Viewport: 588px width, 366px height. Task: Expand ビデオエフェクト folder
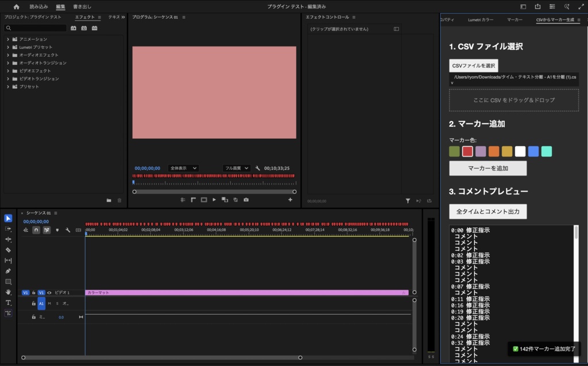(8, 71)
